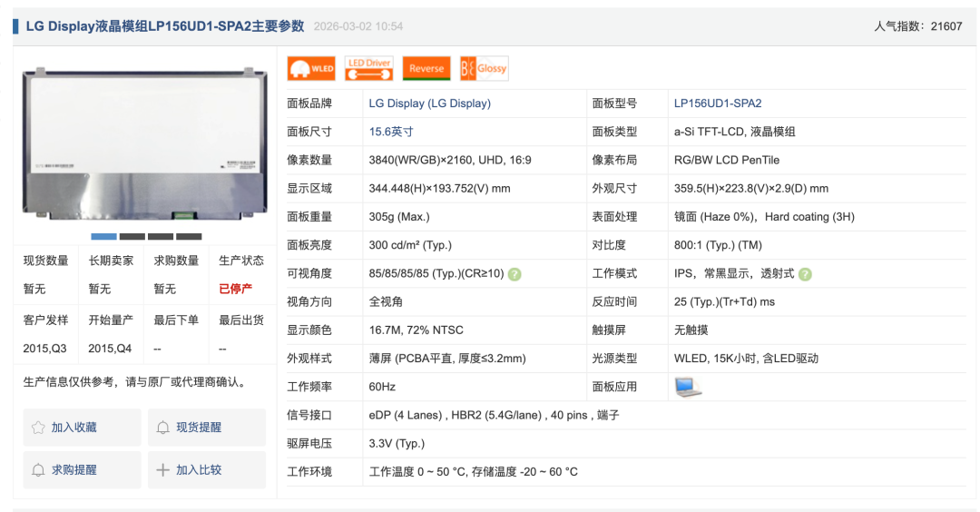Click the 生产状态 header label
Screen dimensions: 980x512
(x=241, y=261)
